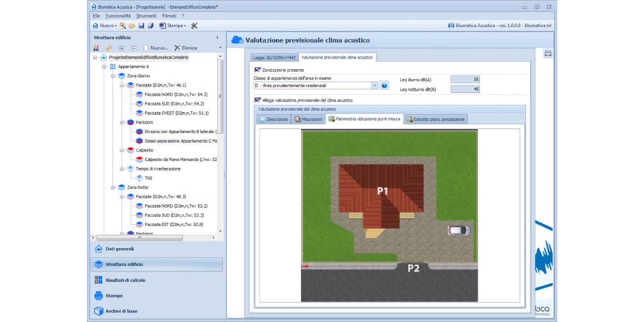Switch to the Misurazioni tab
Viewport: 644px width, 322px height.
309,119
